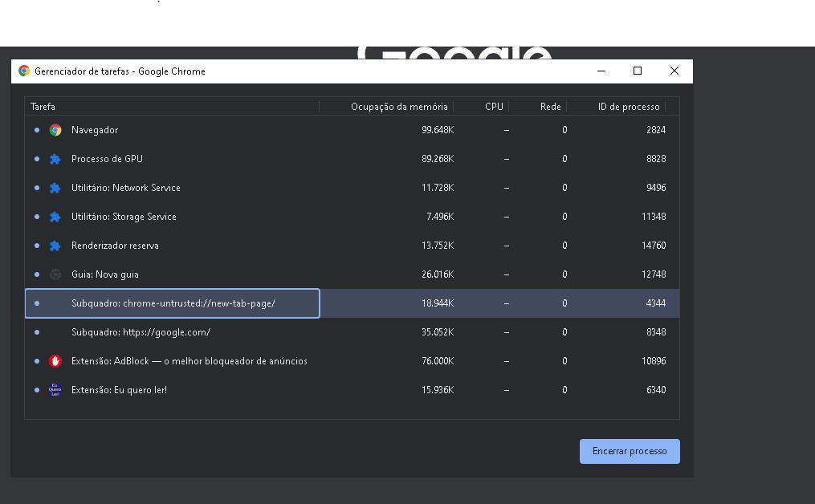The height and width of the screenshot is (504, 815).
Task: Click the puzzle icon beside Utilitário: Network Service
Action: [x=55, y=188]
